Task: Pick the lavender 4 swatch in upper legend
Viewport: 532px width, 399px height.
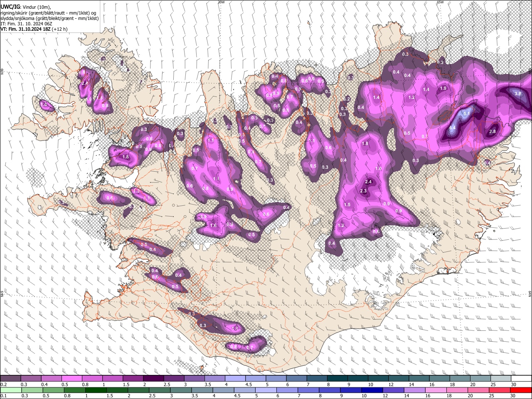Action: pos(235,379)
